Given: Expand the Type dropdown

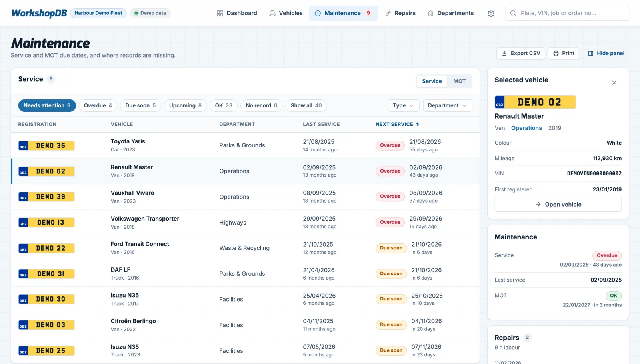Looking at the screenshot, I should 403,105.
